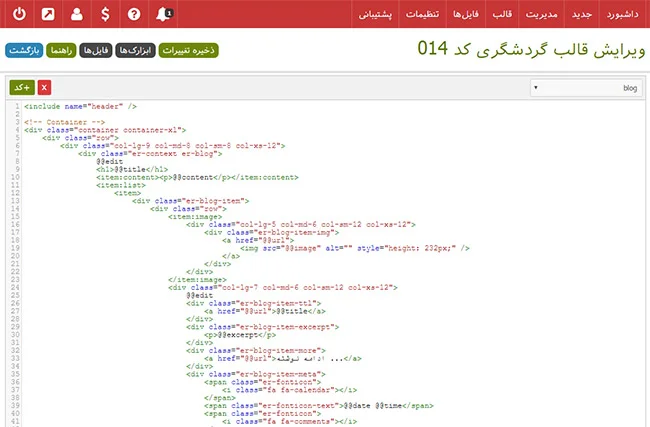
Task: Open the external link icon in top bar
Action: point(48,14)
